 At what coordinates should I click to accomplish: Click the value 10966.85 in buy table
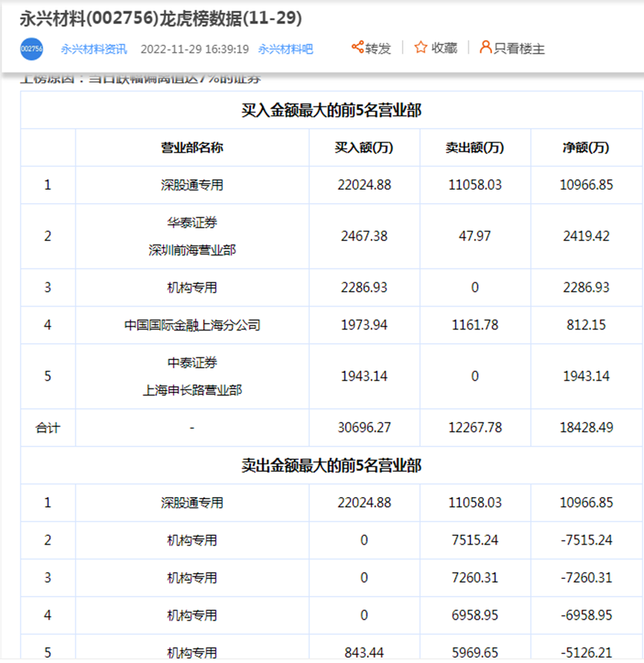tap(586, 185)
